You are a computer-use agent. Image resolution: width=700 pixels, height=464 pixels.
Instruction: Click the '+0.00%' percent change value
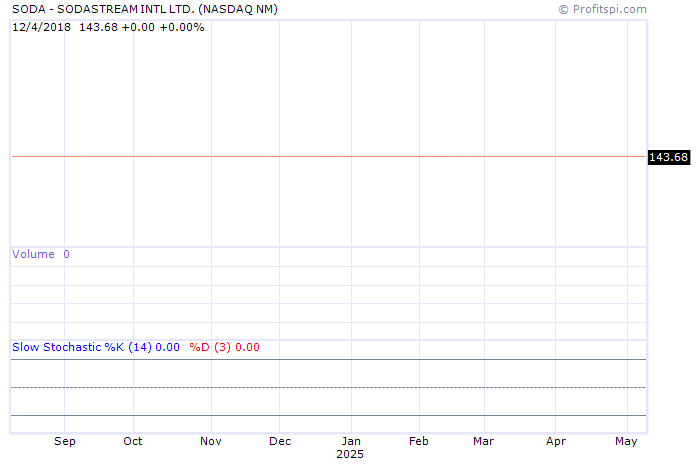pos(182,27)
